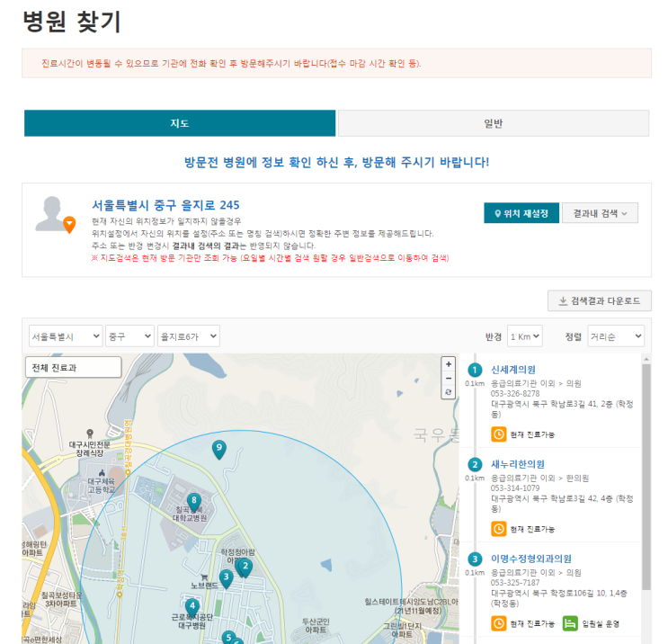Download results with 검색결과 다운로드
Viewport: 668px width, 644px height.
[599, 301]
